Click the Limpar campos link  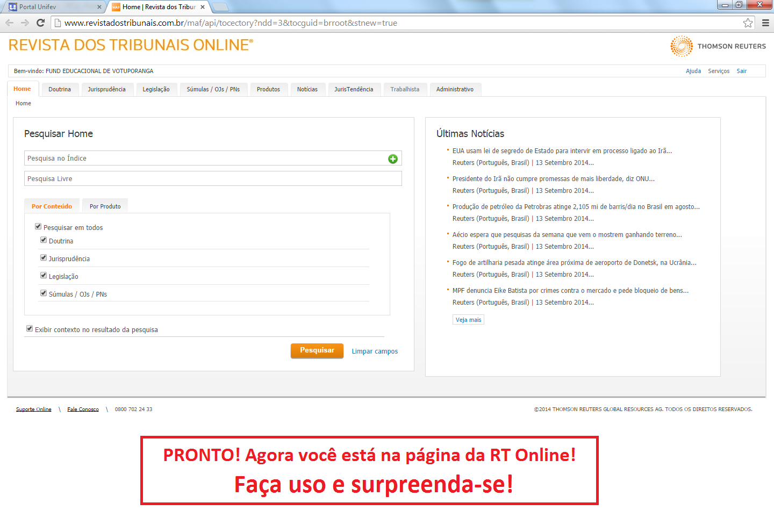pyautogui.click(x=375, y=351)
